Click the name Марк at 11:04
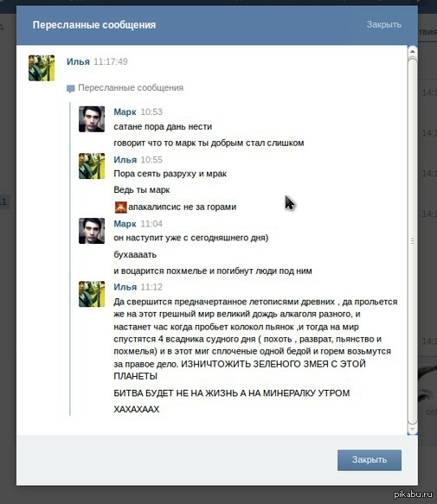Image resolution: width=437 pixels, height=504 pixels. tap(125, 224)
